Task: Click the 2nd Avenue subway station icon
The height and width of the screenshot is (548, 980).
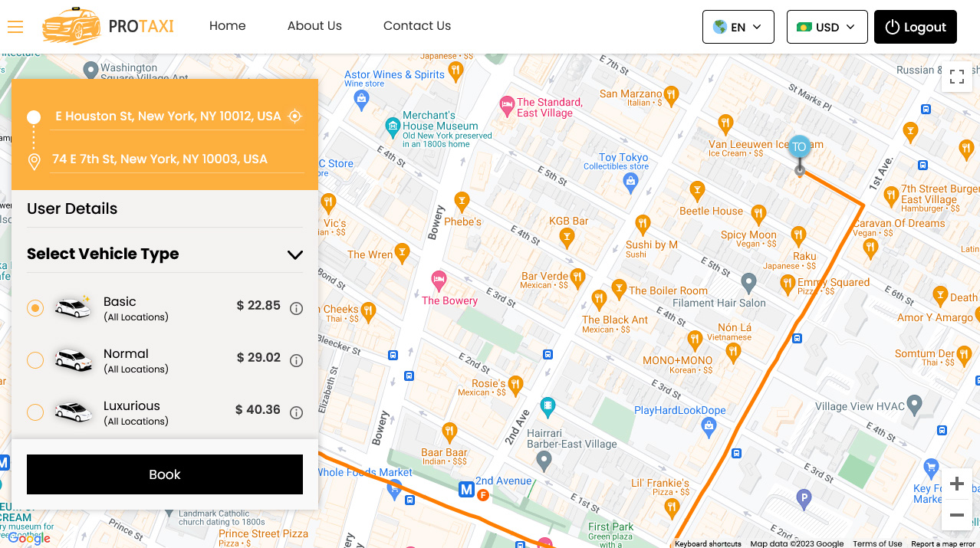Action: (466, 489)
